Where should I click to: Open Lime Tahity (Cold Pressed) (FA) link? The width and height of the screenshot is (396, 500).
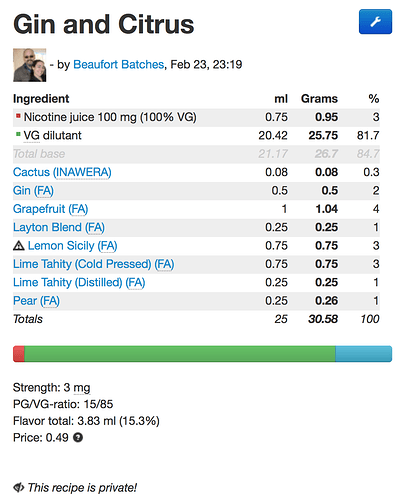click(x=94, y=264)
